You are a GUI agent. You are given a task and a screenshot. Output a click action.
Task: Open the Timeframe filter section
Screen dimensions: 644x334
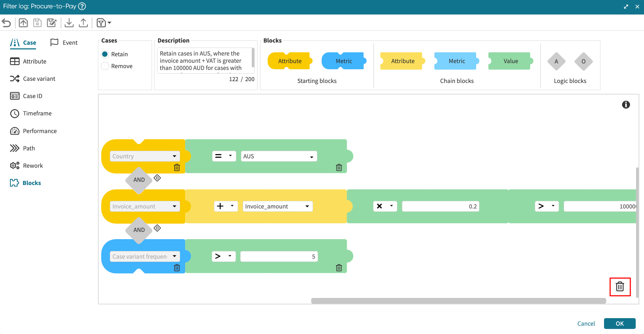pos(37,113)
